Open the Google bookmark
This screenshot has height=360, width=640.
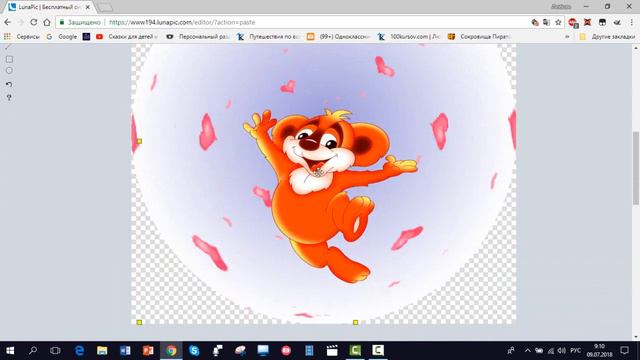[62, 37]
